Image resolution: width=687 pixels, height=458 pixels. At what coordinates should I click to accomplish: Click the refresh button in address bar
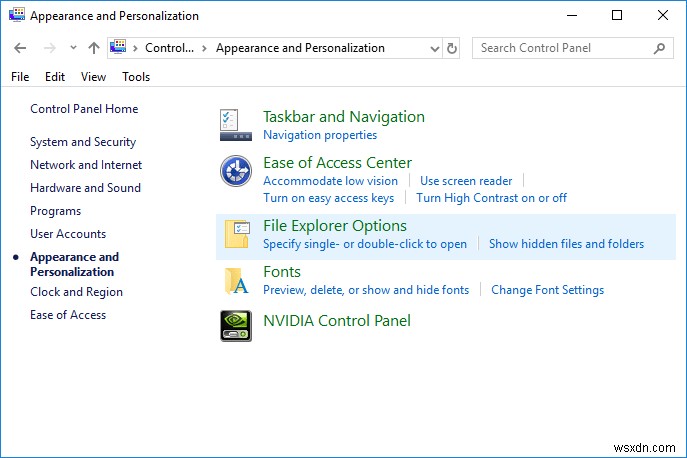coord(452,48)
